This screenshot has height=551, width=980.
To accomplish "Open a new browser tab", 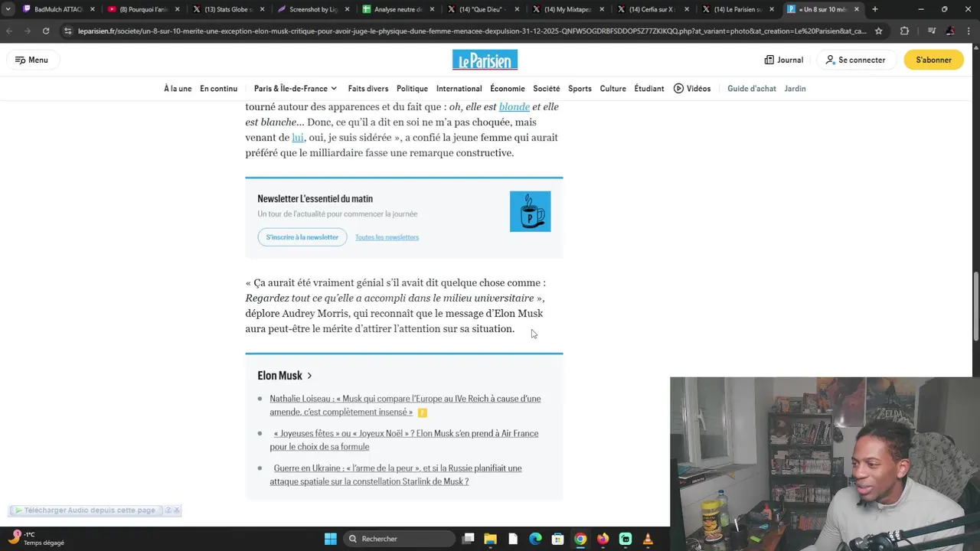I will tap(875, 9).
